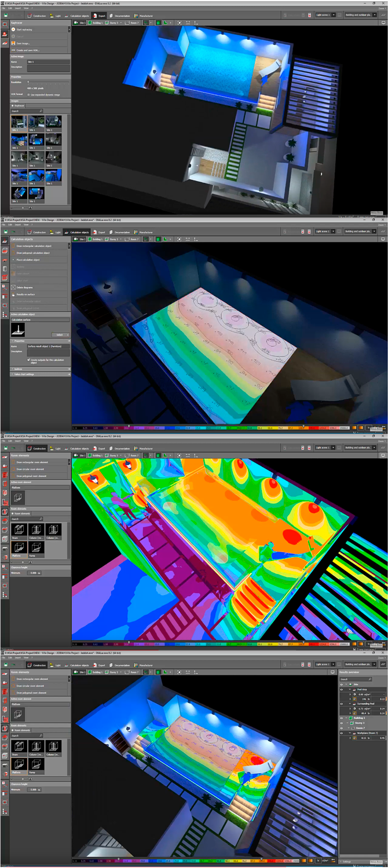Open the Select dropdown under Calculation surface
The image size is (388, 868).
click(x=60, y=334)
